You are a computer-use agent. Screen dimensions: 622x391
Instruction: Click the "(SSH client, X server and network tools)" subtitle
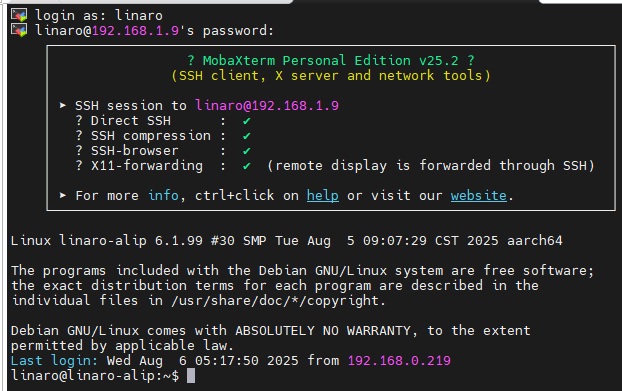point(331,75)
